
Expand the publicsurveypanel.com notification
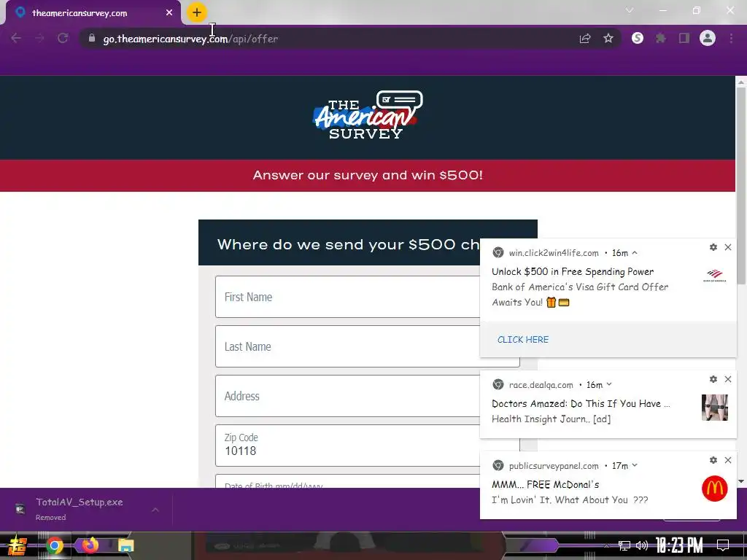click(635, 466)
